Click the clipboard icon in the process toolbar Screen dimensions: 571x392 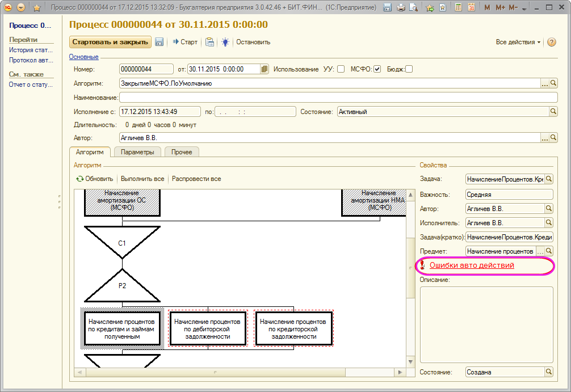209,42
